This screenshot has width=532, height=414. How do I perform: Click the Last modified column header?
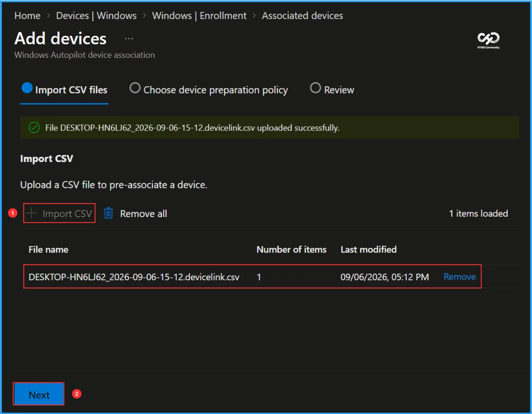(x=368, y=249)
